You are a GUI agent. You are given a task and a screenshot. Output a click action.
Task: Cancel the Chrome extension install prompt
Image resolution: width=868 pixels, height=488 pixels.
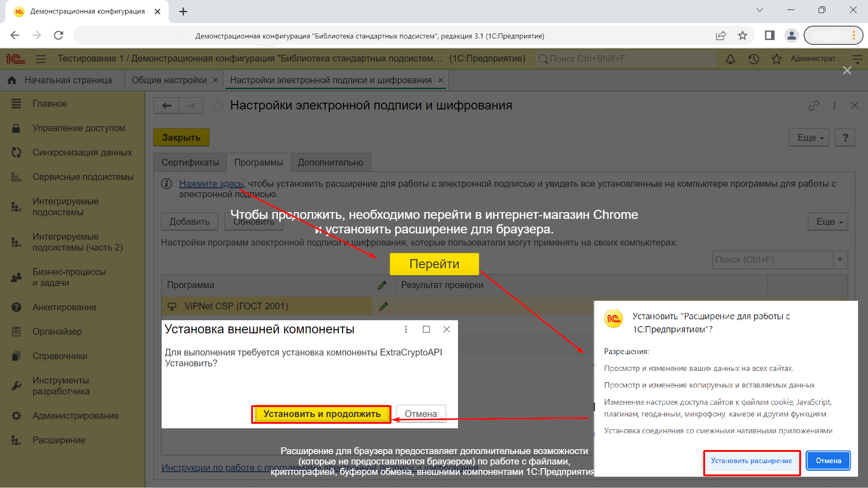click(828, 461)
